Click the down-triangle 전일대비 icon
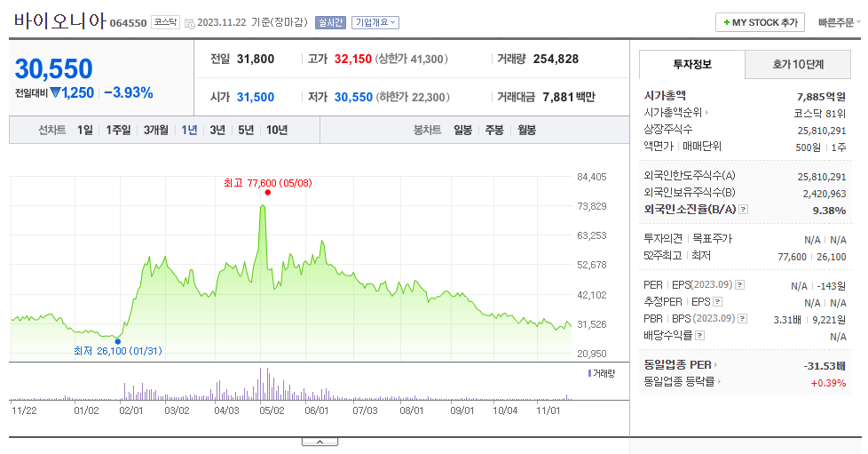Image resolution: width=868 pixels, height=454 pixels. [55, 92]
